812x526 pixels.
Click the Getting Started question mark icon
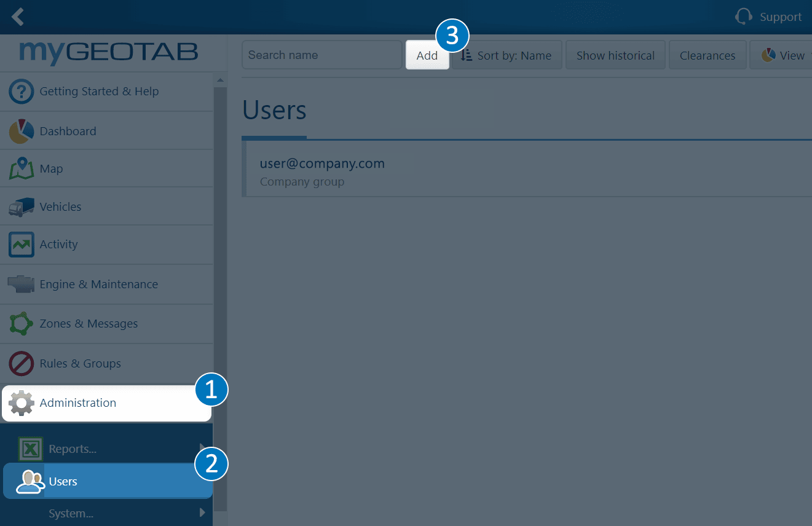21,92
